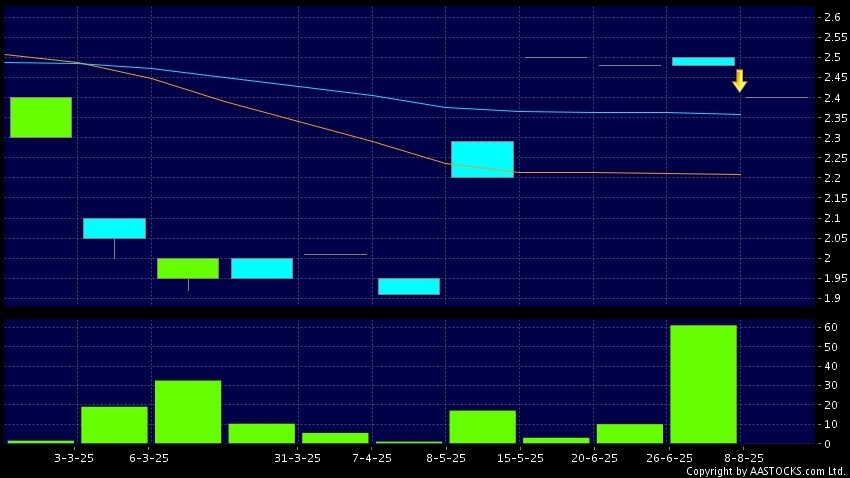The height and width of the screenshot is (478, 850).
Task: Select the 20-6-25 date label
Action: [x=594, y=458]
